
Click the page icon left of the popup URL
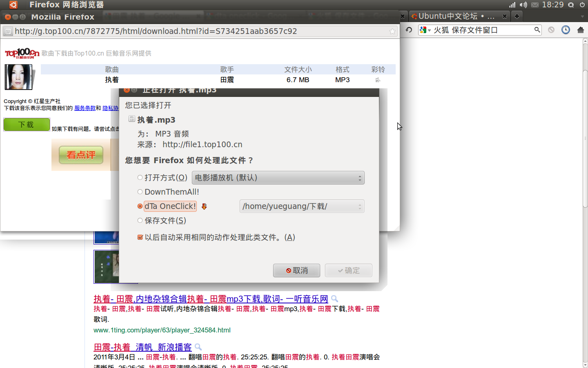pyautogui.click(x=8, y=31)
